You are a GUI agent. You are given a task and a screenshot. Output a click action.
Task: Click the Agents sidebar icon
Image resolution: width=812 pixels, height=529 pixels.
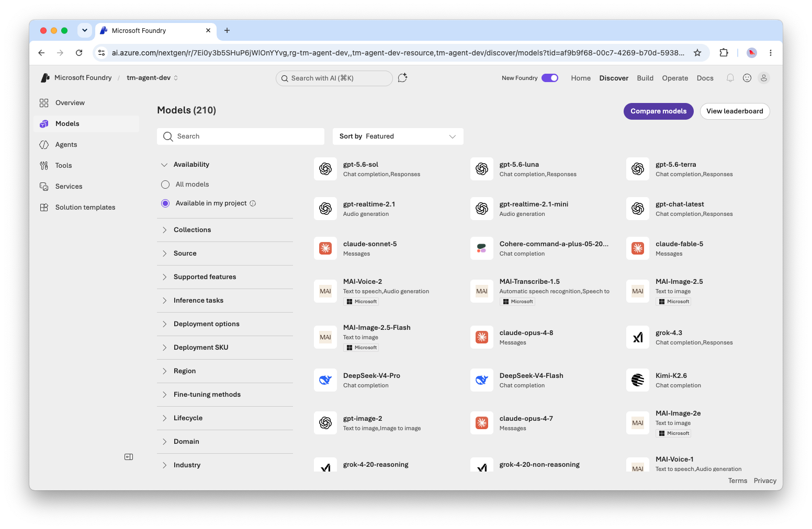[44, 145]
